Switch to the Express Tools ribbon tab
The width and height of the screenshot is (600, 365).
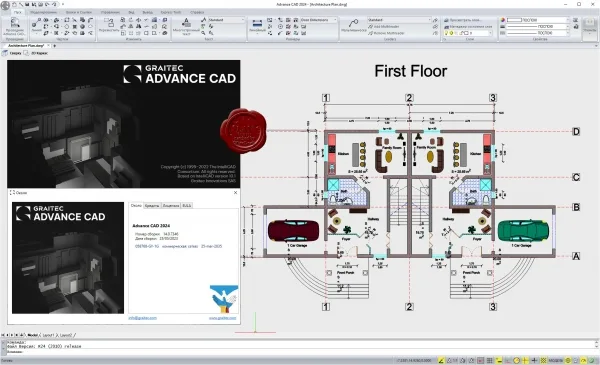click(x=171, y=12)
